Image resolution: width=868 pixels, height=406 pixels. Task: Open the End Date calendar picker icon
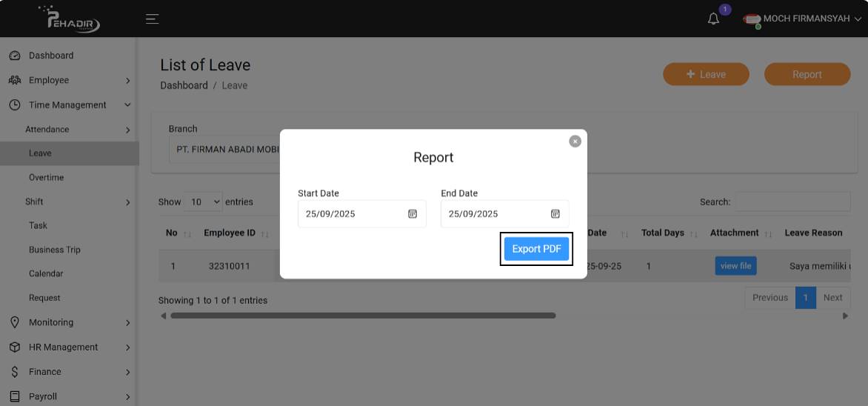(555, 214)
